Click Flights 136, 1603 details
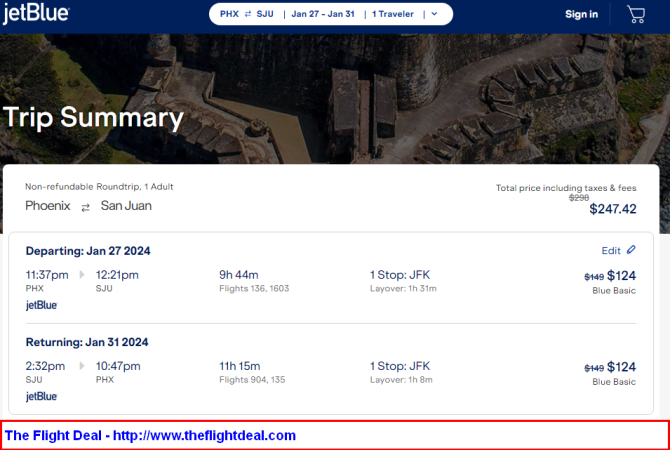Viewport: 670px width, 450px height. click(x=256, y=289)
